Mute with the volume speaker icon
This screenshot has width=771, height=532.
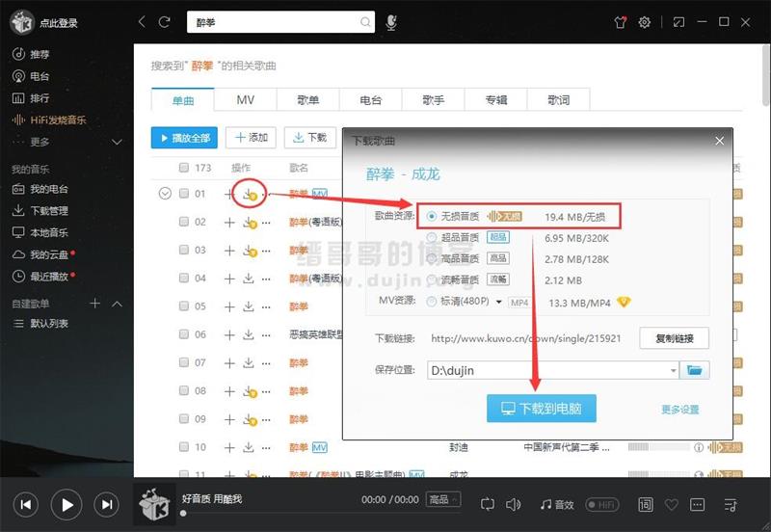pyautogui.click(x=513, y=504)
